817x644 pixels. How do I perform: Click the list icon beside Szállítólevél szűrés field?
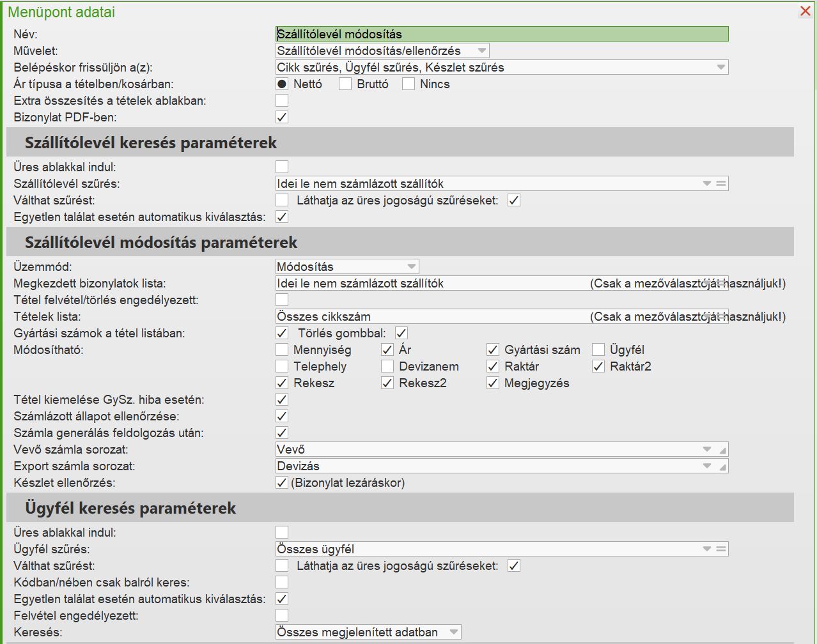click(x=721, y=183)
